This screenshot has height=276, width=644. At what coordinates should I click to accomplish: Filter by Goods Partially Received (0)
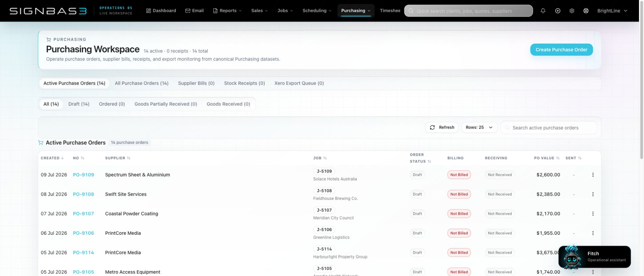166,104
